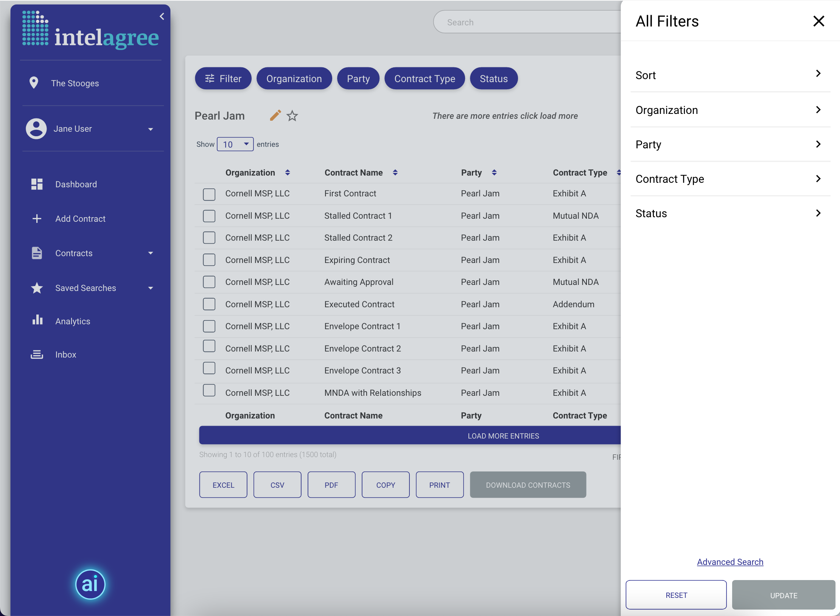
Task: Click the map pin icon next to The Stooges
Action: (34, 83)
